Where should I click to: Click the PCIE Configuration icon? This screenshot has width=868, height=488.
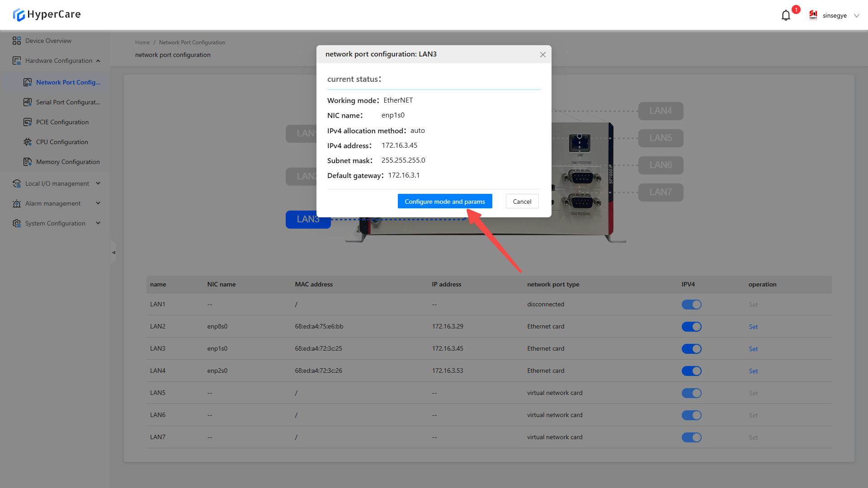click(x=28, y=122)
